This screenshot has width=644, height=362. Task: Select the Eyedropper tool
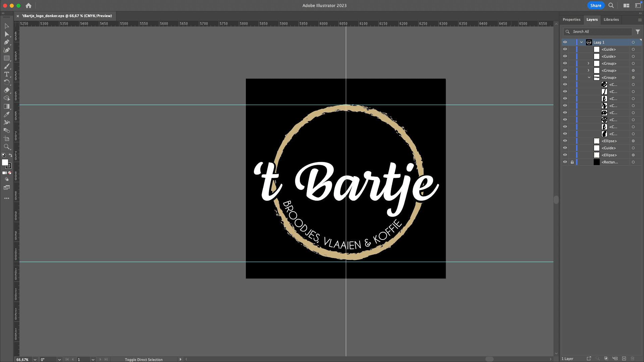point(7,114)
